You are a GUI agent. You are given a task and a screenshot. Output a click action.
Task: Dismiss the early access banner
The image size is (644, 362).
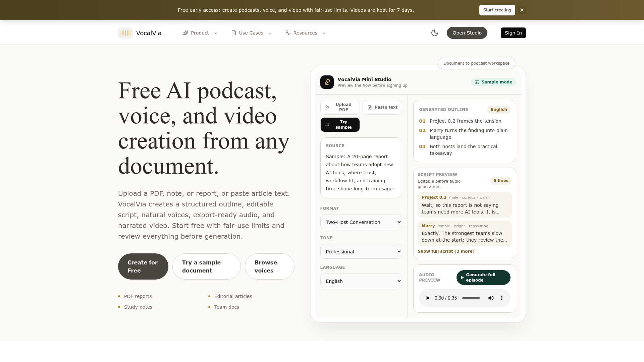coord(522,10)
